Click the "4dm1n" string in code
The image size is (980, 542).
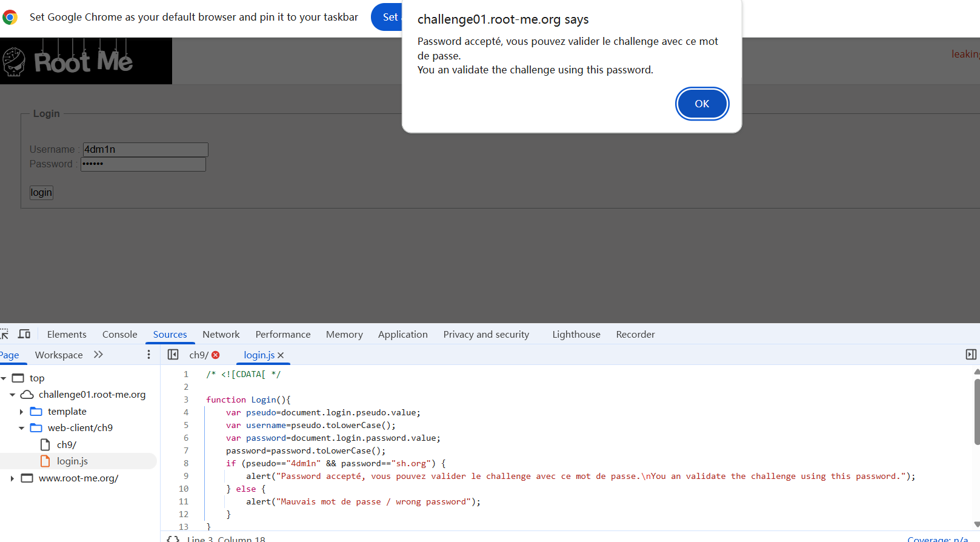(x=304, y=463)
